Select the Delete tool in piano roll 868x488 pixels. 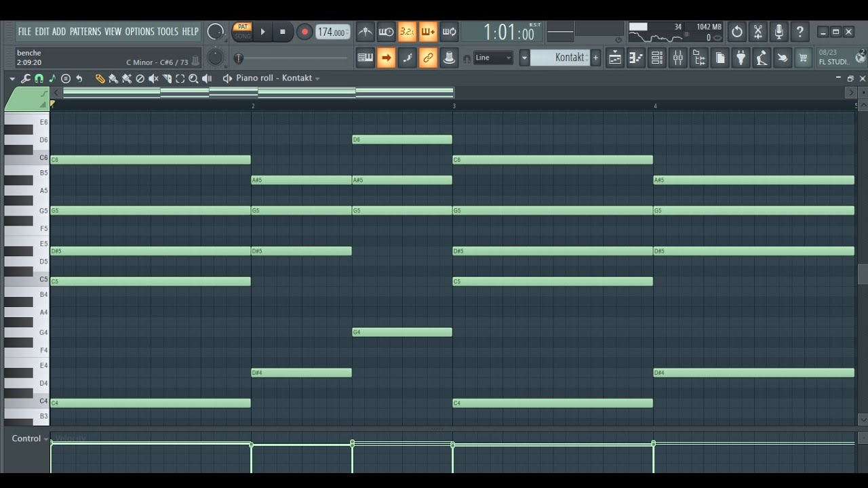140,79
